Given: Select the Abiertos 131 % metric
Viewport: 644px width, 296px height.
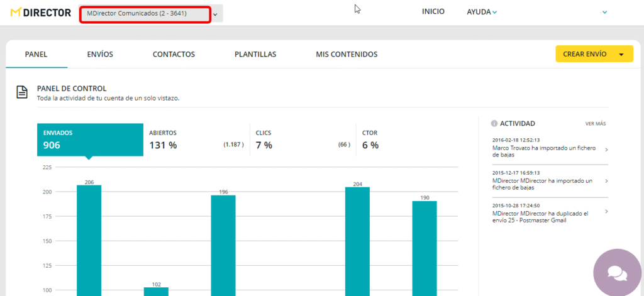Looking at the screenshot, I should point(196,140).
